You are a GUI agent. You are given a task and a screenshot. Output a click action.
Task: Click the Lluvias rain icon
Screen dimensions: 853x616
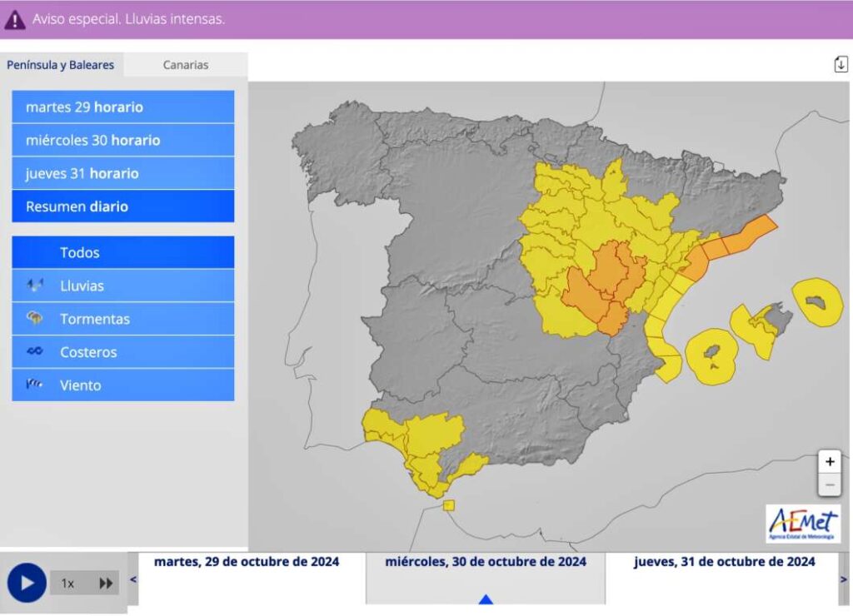click(35, 286)
